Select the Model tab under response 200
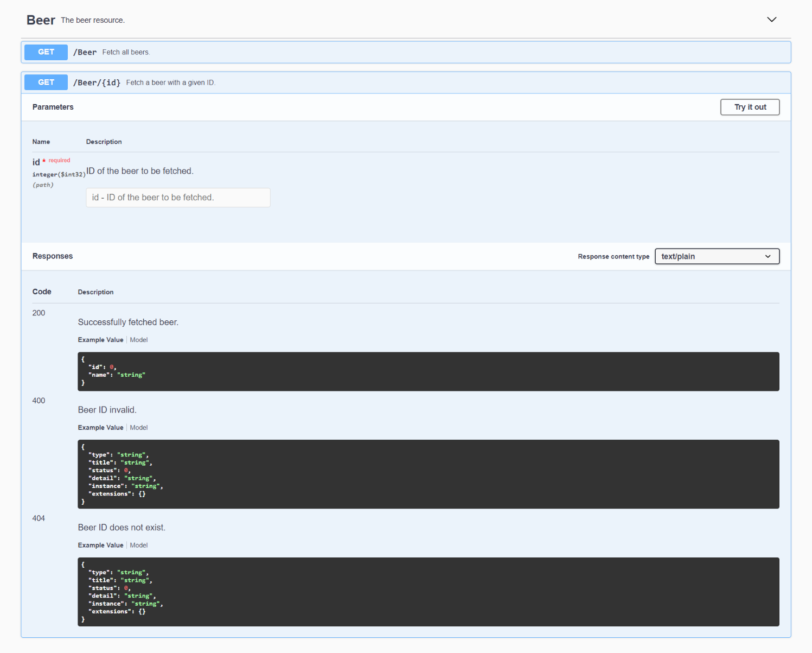This screenshot has width=812, height=653. point(139,340)
